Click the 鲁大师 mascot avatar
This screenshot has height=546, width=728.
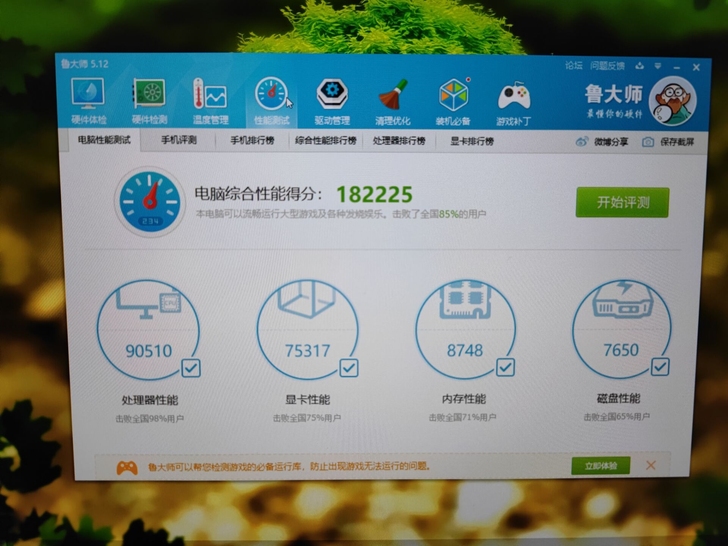(672, 101)
